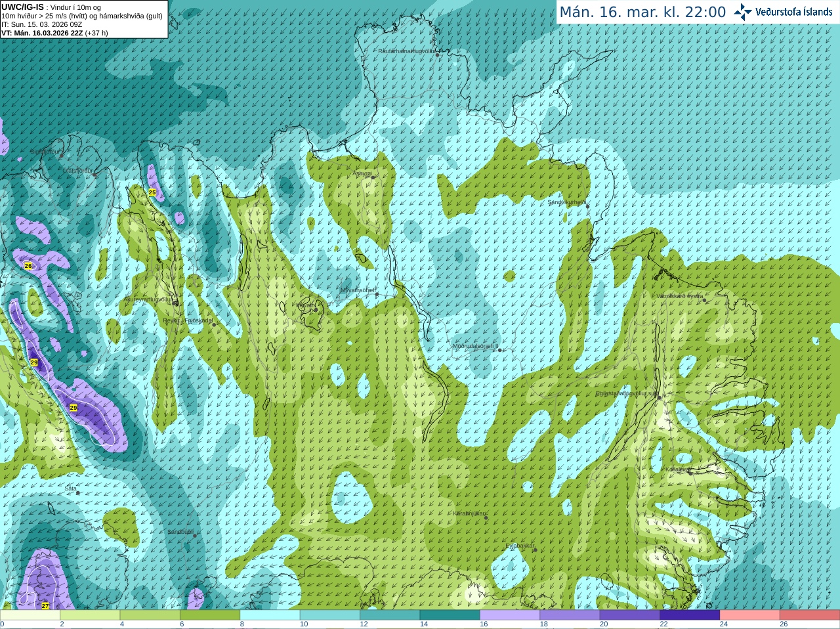Pick the 2–4 m/s legend swatch
The width and height of the screenshot is (840, 629).
(90, 615)
